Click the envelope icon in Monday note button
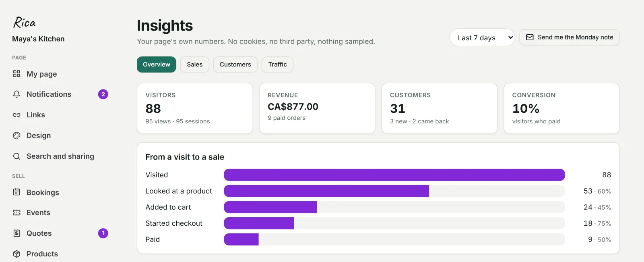 (x=530, y=37)
